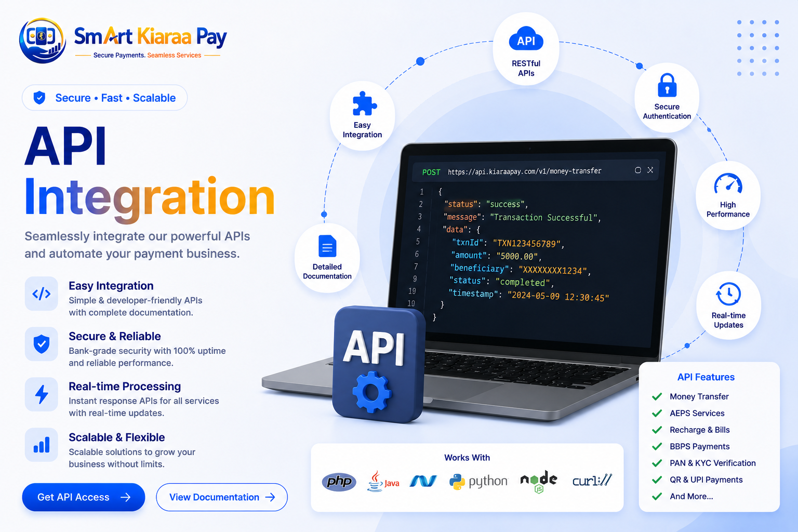
Task: Click the checkmark next to AEPS Services
Action: click(x=657, y=413)
